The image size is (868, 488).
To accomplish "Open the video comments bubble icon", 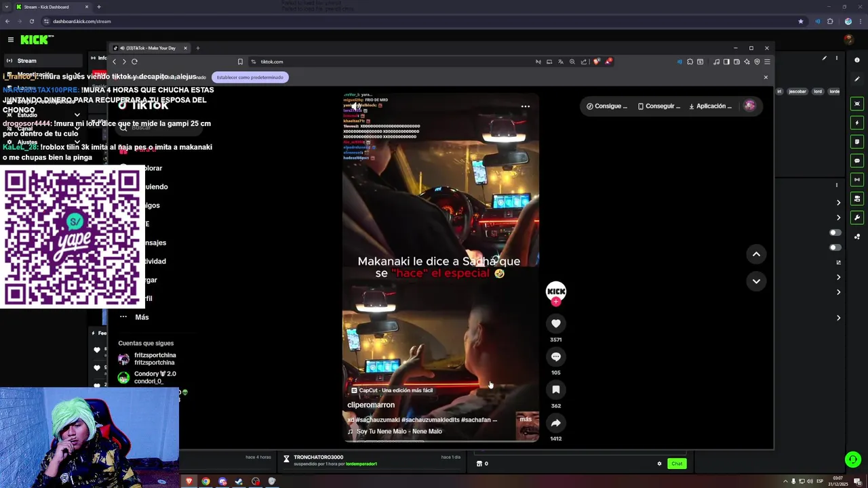I will pos(555,357).
